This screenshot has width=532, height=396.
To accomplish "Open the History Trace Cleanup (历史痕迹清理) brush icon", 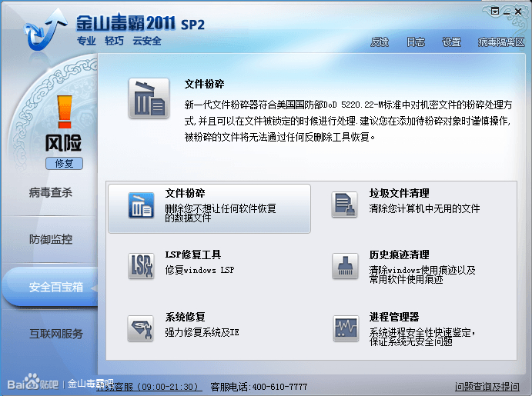I will (x=345, y=266).
